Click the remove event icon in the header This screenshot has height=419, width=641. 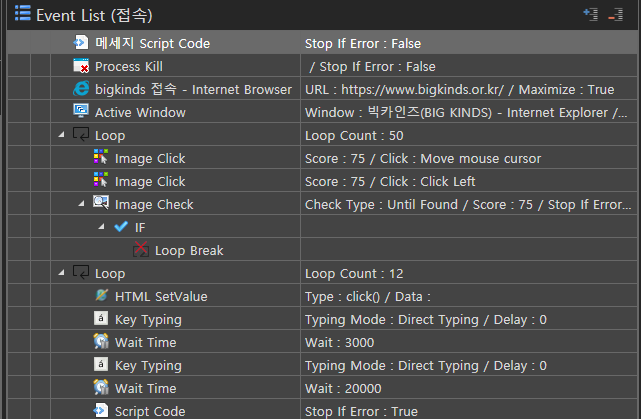[616, 14]
